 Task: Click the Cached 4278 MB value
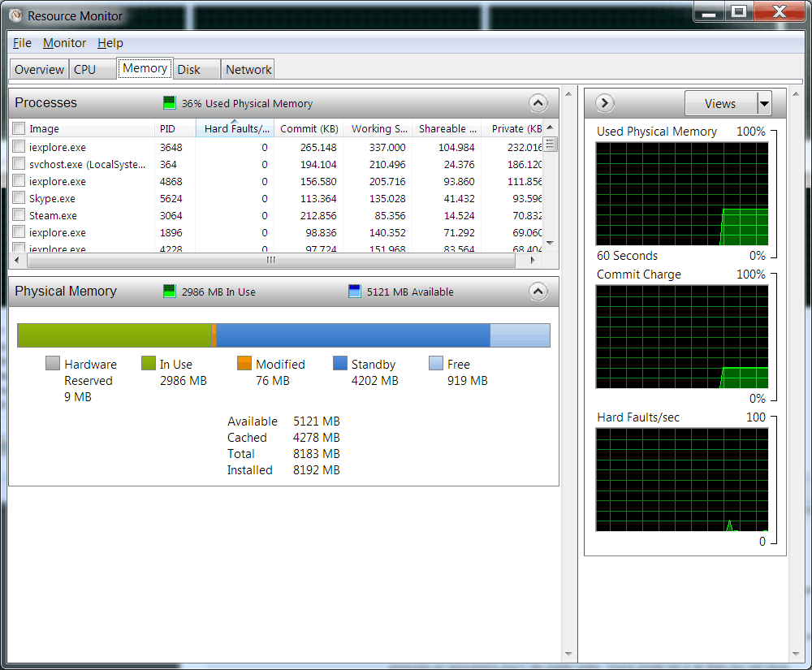[317, 438]
